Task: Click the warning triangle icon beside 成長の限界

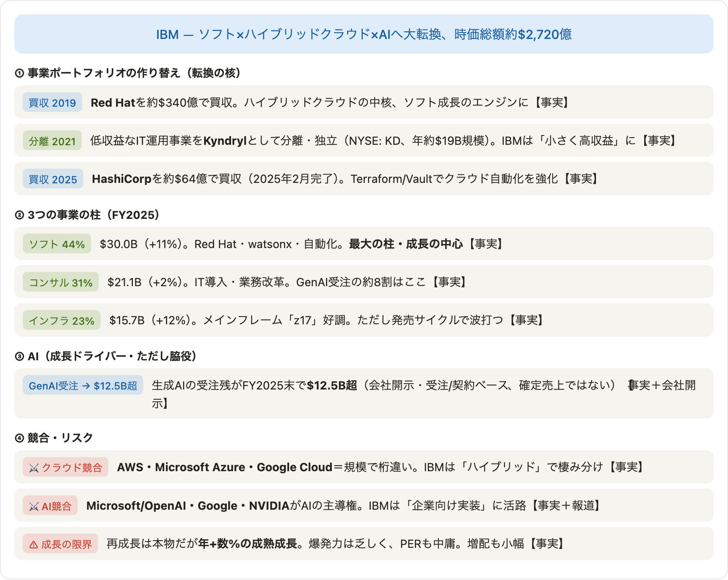Action: [33, 544]
